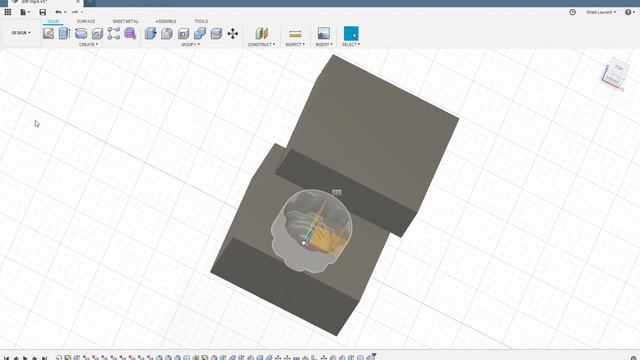Select the Combine tool
The height and width of the screenshot is (360, 640).
pyautogui.click(x=200, y=33)
